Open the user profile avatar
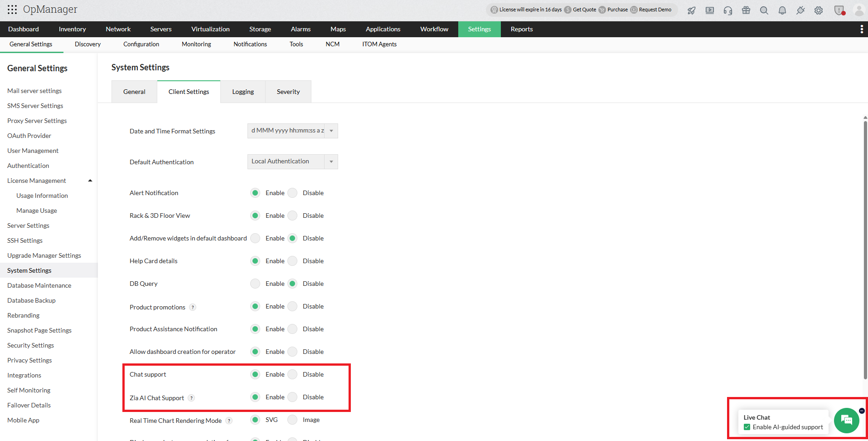The image size is (868, 441). tap(859, 10)
